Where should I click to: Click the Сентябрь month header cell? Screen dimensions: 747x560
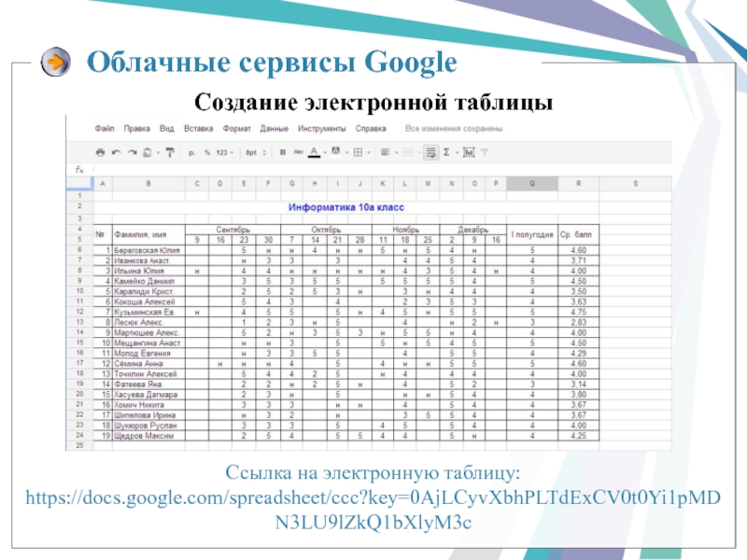[x=233, y=230]
